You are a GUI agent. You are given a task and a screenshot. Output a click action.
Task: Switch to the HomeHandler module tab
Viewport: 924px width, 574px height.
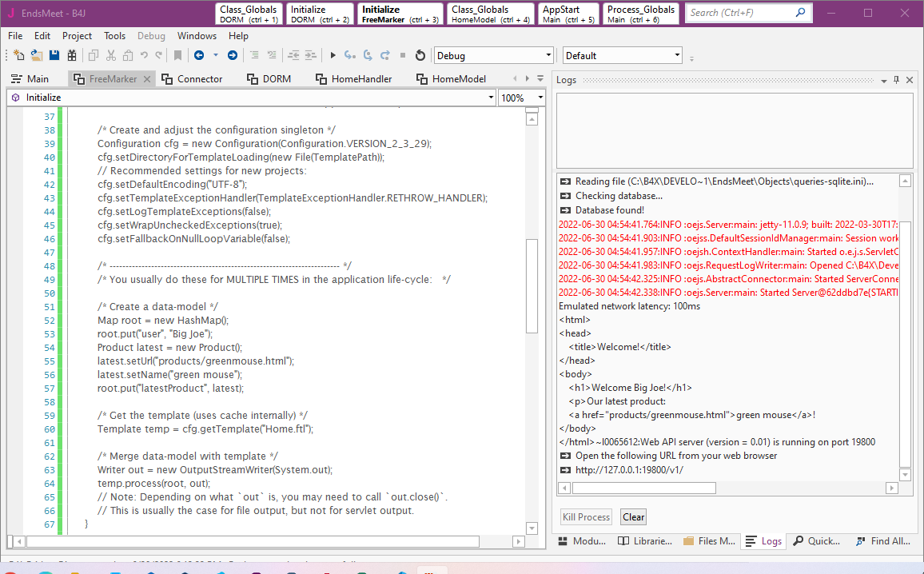[x=353, y=79]
